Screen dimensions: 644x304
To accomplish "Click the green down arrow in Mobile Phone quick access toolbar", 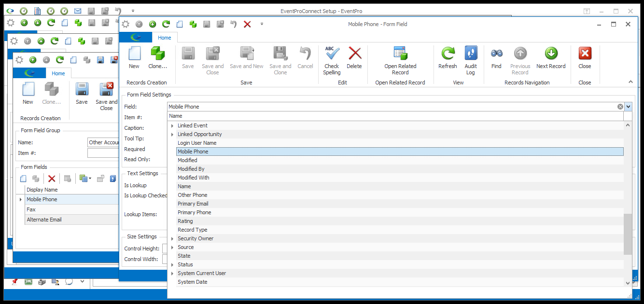I will pos(153,24).
